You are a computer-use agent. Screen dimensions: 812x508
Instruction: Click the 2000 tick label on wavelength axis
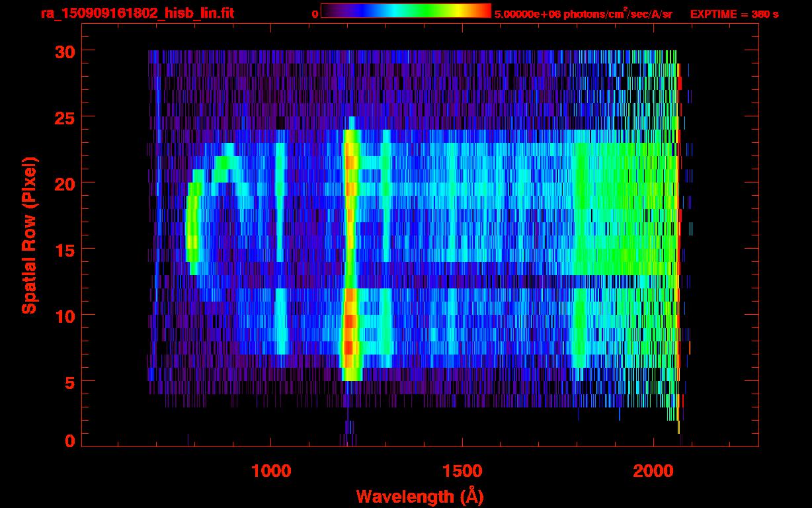(653, 471)
